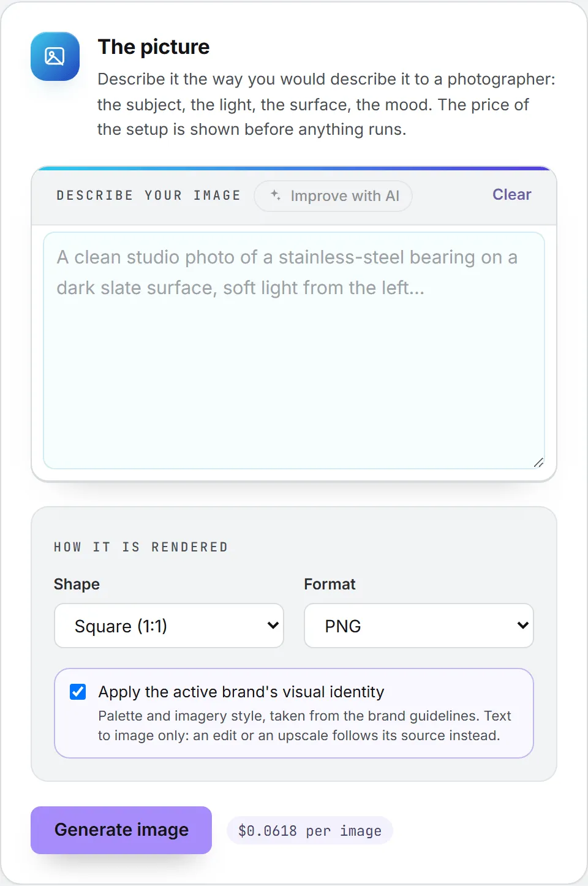Click the 'DESCRIBE YOUR IMAGE' header label
This screenshot has height=886, width=588.
point(148,195)
